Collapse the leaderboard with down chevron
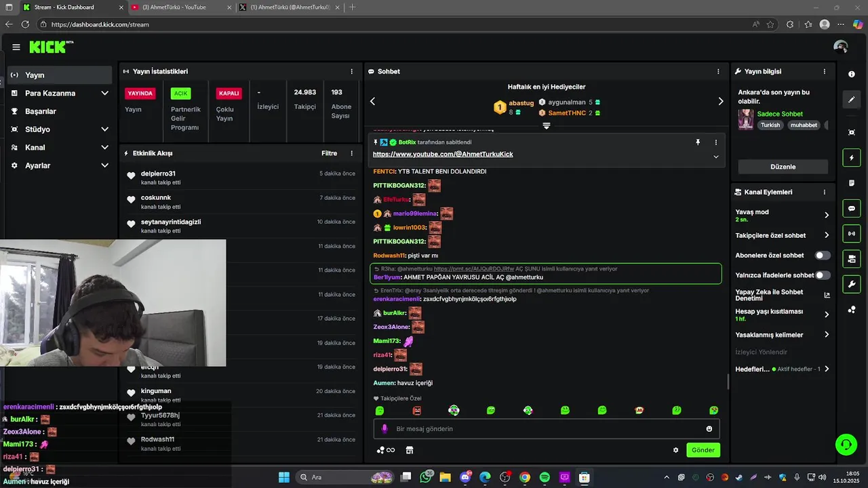 [x=546, y=126]
